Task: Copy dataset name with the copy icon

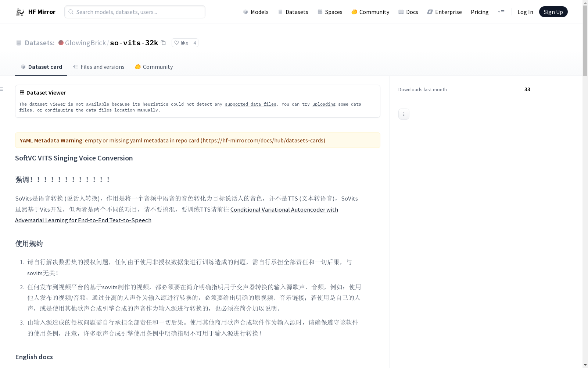Action: [163, 43]
